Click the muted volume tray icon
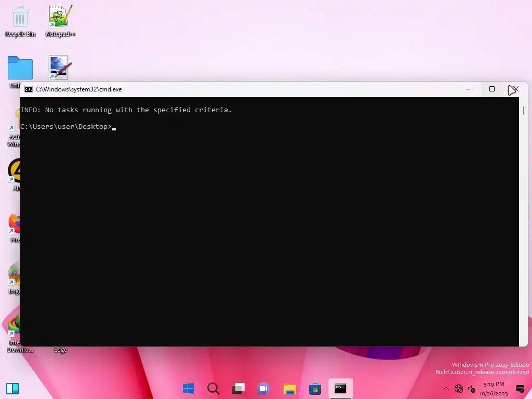The image size is (532, 399). pos(472,389)
